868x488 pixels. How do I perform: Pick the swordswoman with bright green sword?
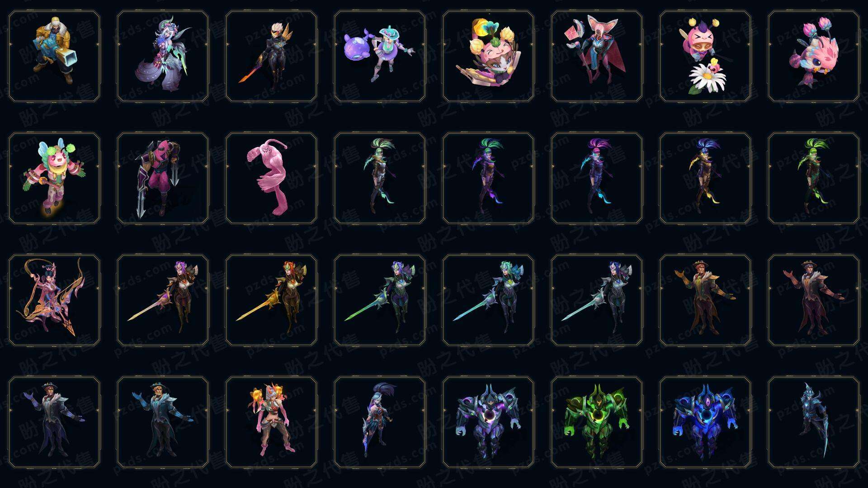coord(380,300)
